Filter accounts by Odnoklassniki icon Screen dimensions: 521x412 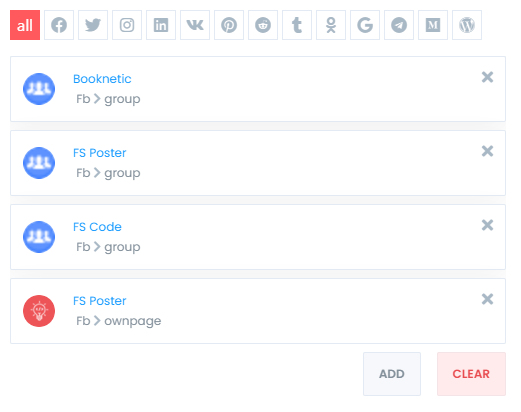pyautogui.click(x=331, y=25)
